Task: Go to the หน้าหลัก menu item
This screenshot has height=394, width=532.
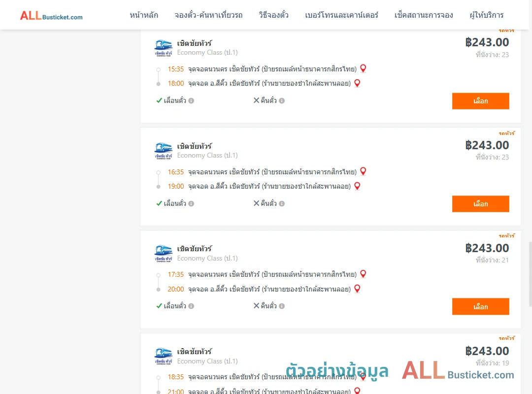Action: 144,15
